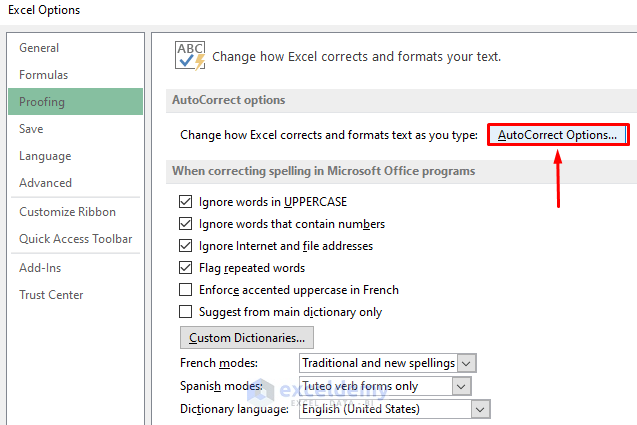Open the Save options category
This screenshot has width=637, height=425.
pyautogui.click(x=31, y=129)
